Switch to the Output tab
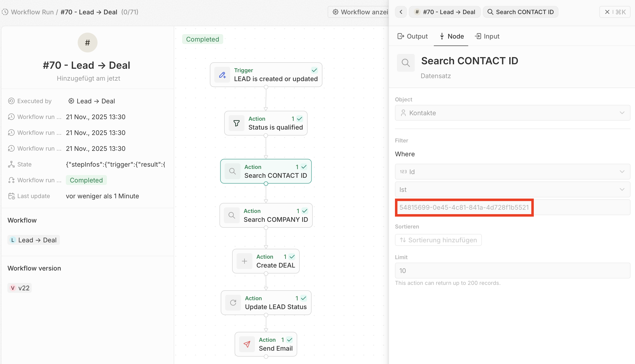Screen dimensions: 635x364 pyautogui.click(x=412, y=37)
